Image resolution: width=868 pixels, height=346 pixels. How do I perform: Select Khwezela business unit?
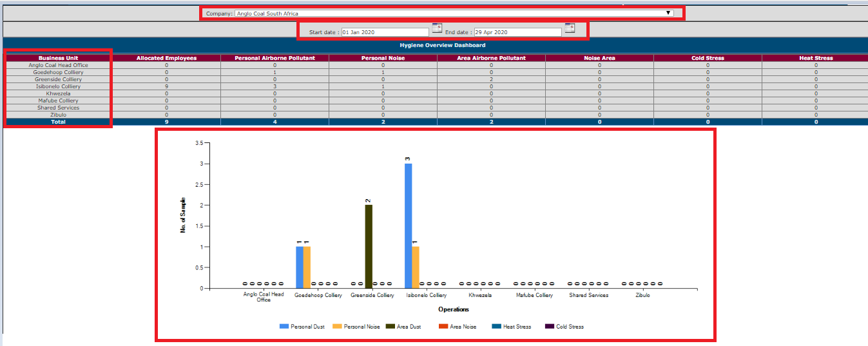[x=58, y=93]
